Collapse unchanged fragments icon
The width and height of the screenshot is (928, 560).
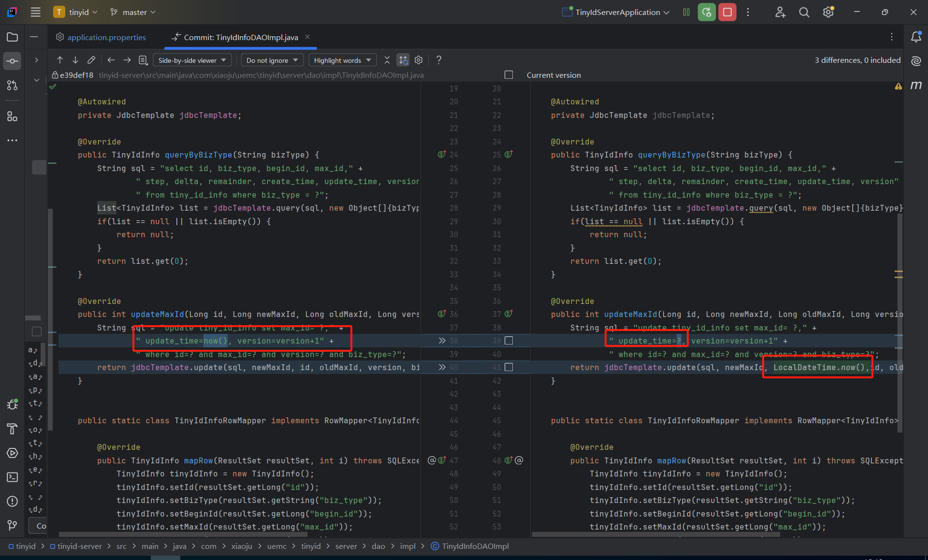[387, 60]
